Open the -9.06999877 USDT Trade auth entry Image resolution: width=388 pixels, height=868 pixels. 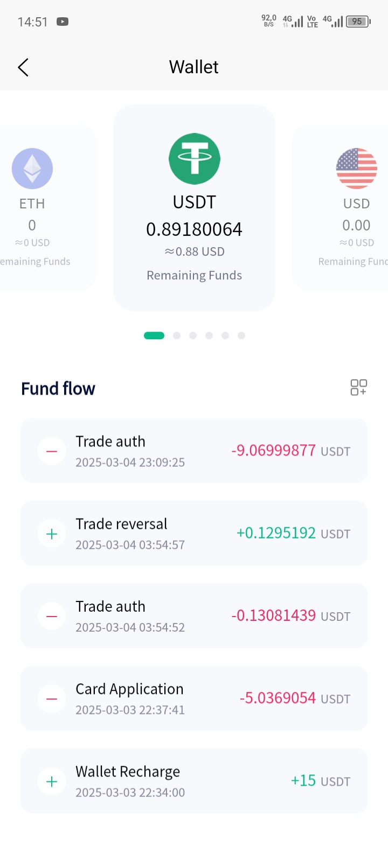(x=194, y=451)
